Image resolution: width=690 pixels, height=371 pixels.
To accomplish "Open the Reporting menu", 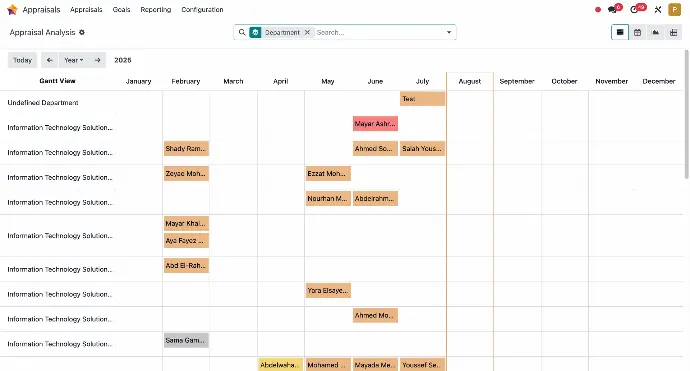I will pyautogui.click(x=156, y=9).
